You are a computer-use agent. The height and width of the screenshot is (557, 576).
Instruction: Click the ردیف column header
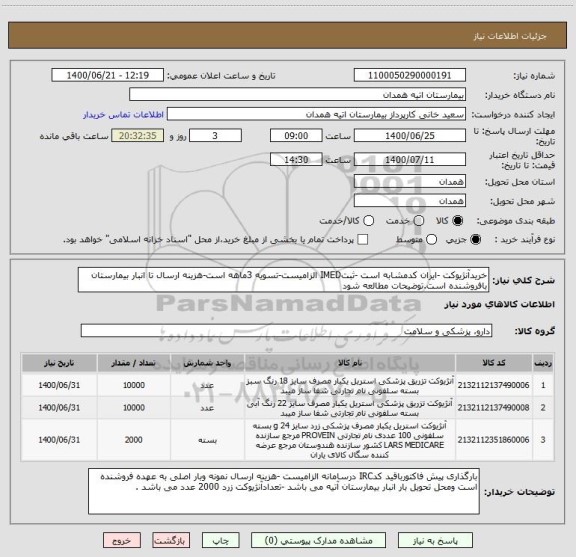coord(543,363)
